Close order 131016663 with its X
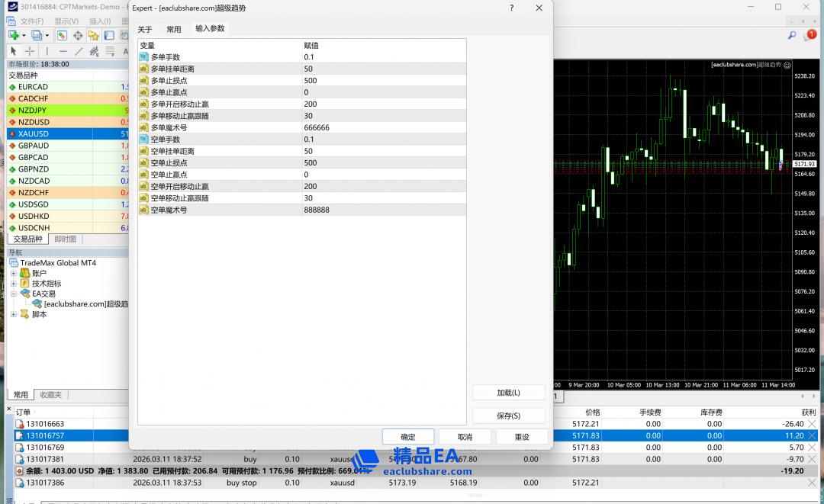This screenshot has height=504, width=824. 812,424
